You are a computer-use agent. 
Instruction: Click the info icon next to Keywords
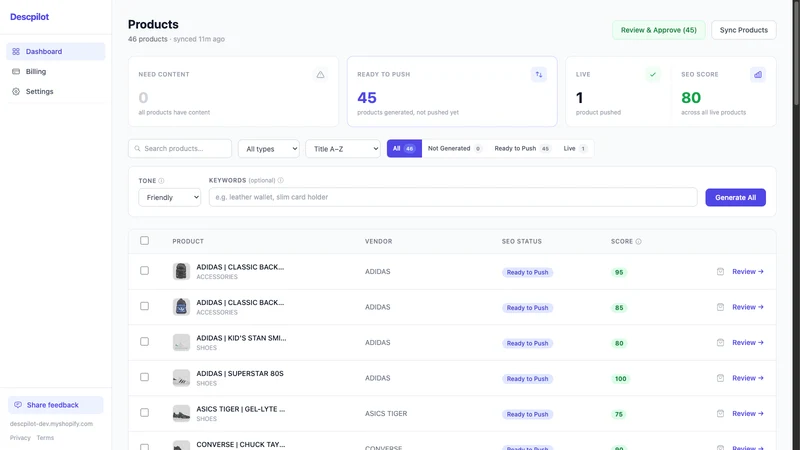pyautogui.click(x=281, y=180)
